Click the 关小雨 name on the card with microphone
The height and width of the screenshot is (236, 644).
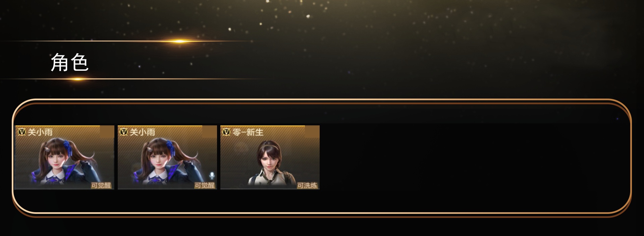pyautogui.click(x=143, y=132)
